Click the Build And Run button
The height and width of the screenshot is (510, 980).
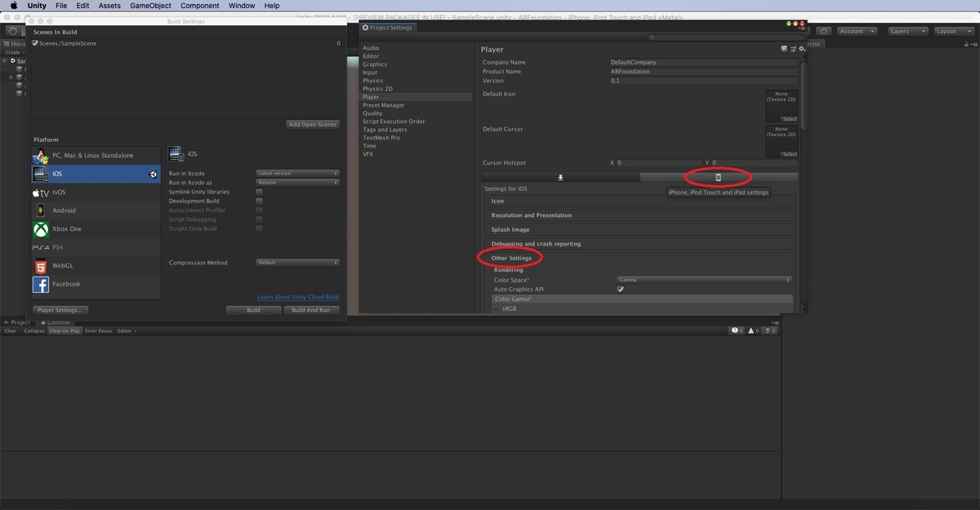(311, 310)
